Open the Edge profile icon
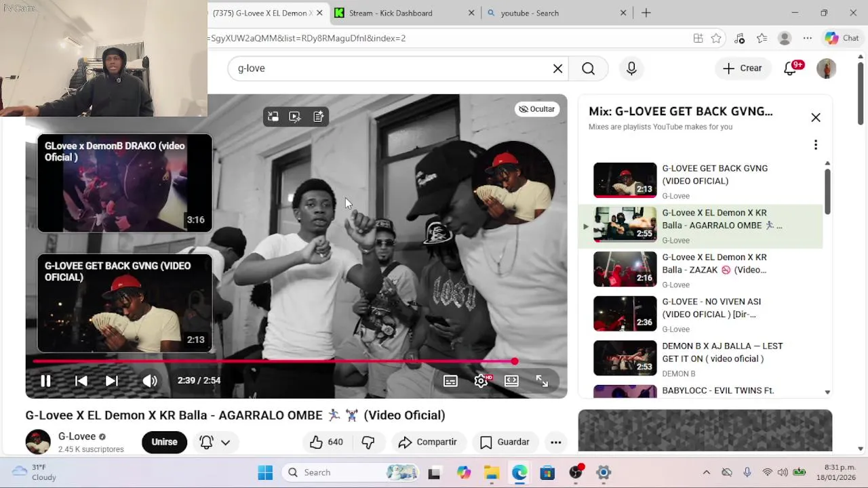The image size is (868, 488). point(785,39)
